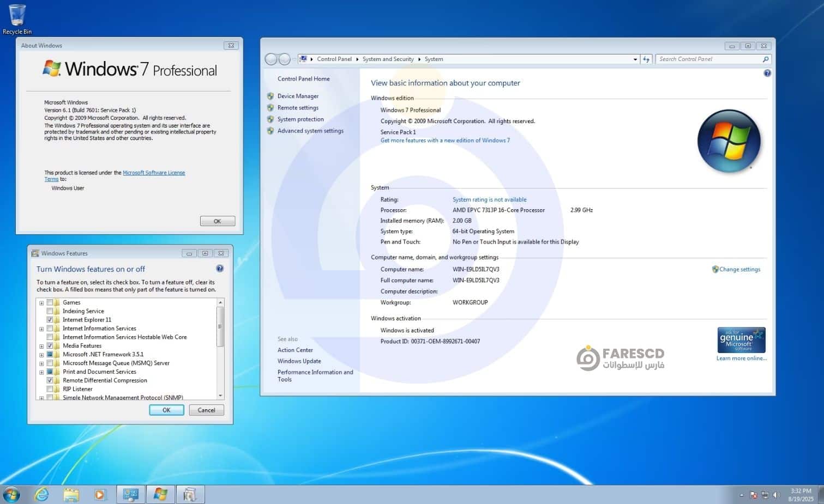Click OK in About Windows dialog
824x504 pixels.
(217, 221)
